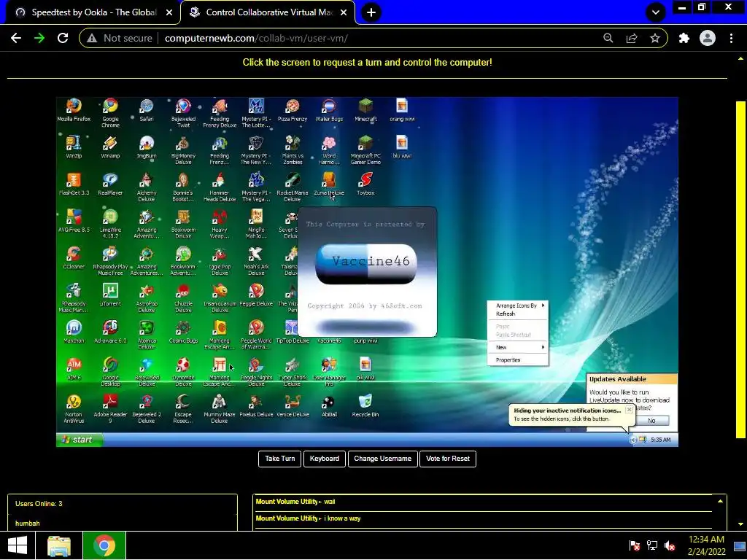Click the LimeWire 4.18.2 shortcut

pos(110,223)
